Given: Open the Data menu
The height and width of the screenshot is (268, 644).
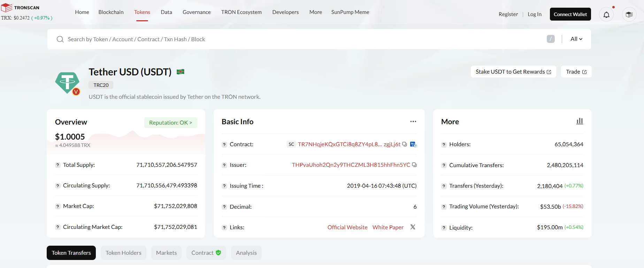Looking at the screenshot, I should pyautogui.click(x=166, y=12).
